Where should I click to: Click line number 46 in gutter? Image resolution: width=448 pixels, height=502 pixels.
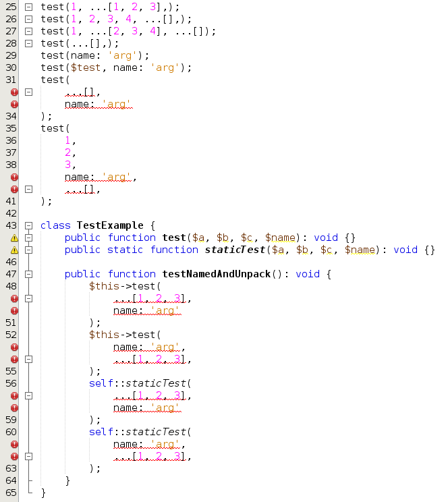(11, 262)
